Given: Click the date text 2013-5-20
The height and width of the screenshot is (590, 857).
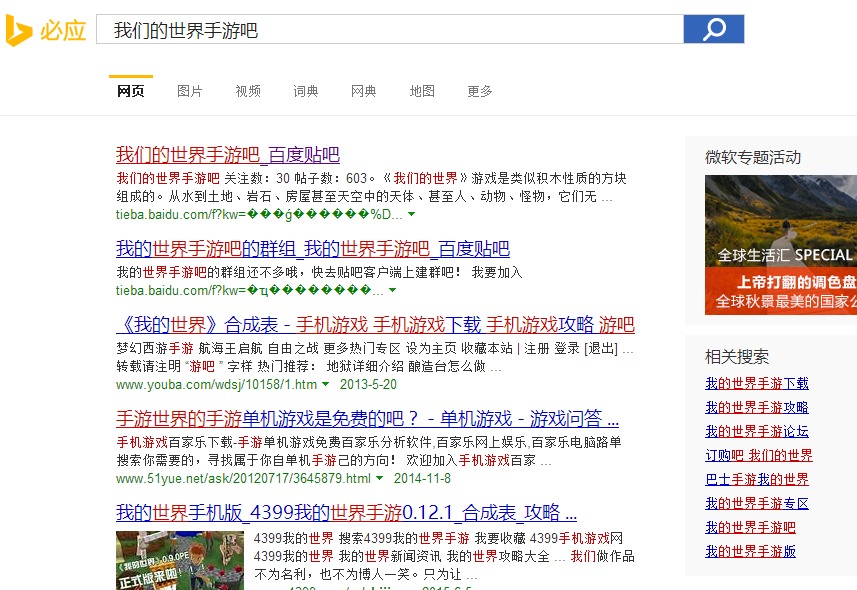Looking at the screenshot, I should coord(368,384).
